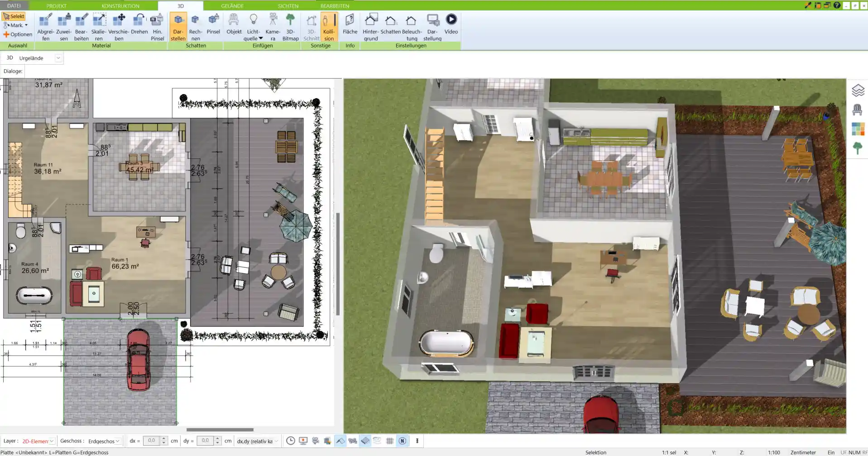Toggle shadow Darstellen button
This screenshot has width=868, height=456.
[178, 27]
